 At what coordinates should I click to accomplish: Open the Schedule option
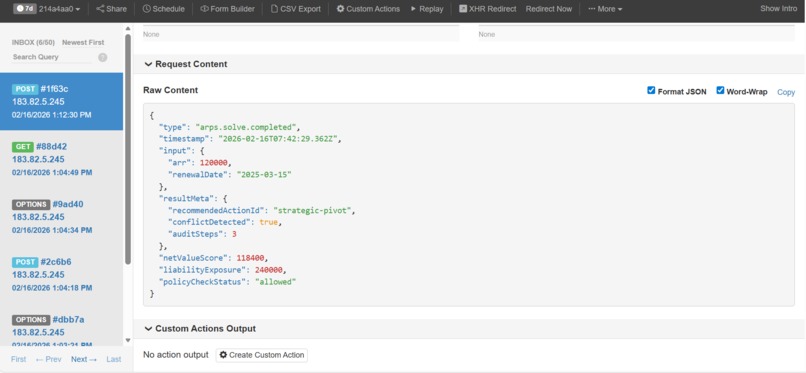[x=163, y=9]
